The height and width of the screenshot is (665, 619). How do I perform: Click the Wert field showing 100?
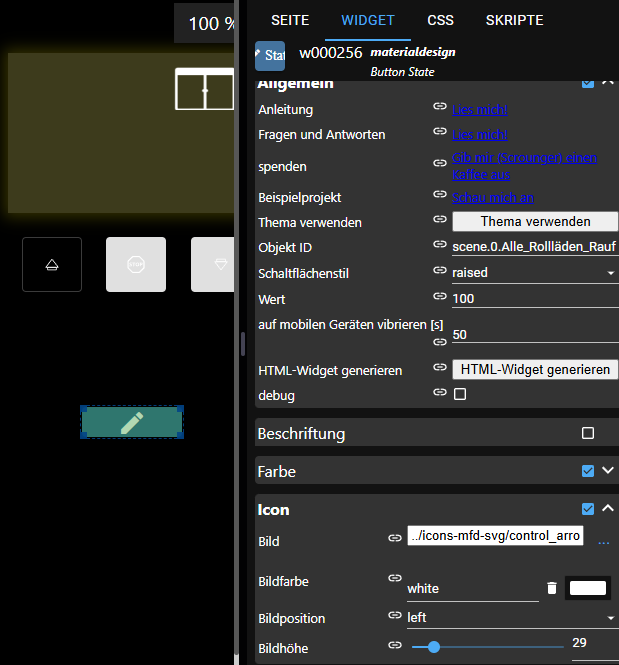click(x=535, y=299)
